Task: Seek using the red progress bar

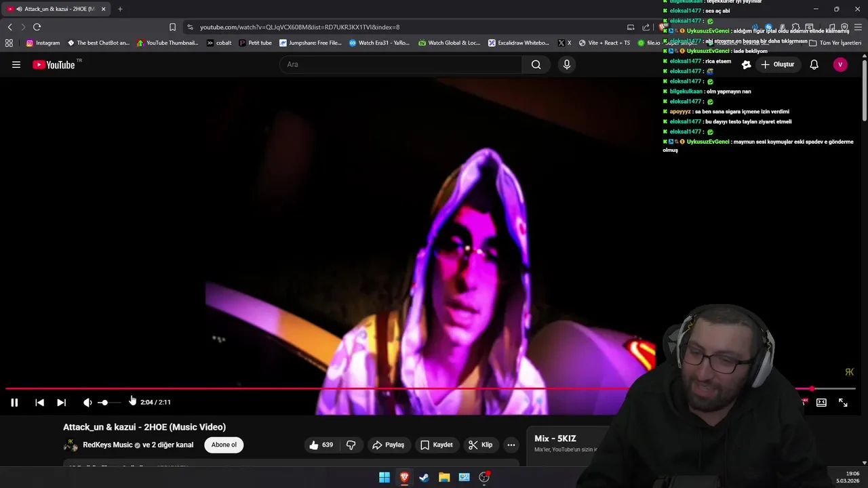Action: [x=431, y=388]
